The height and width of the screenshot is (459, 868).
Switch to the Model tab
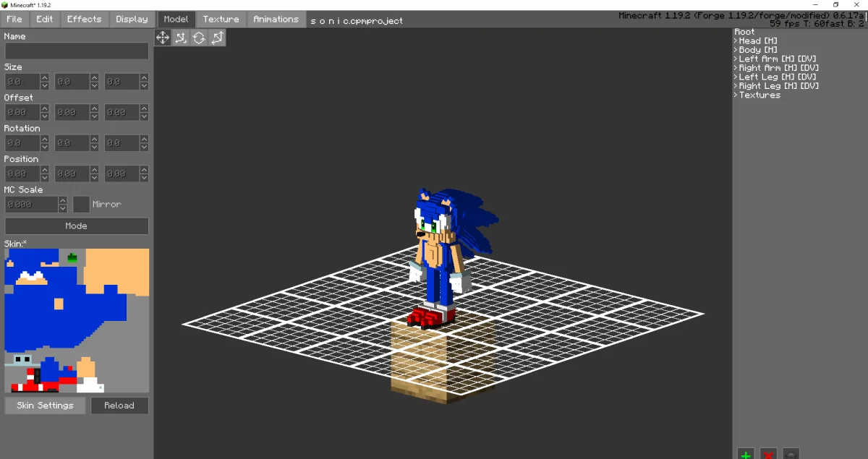[176, 19]
